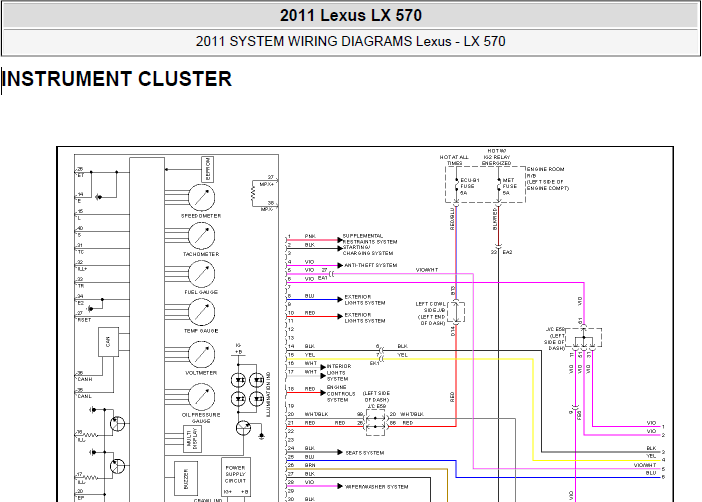
Task: Click the SPEEDOMETER label in the diagram
Action: point(201,216)
